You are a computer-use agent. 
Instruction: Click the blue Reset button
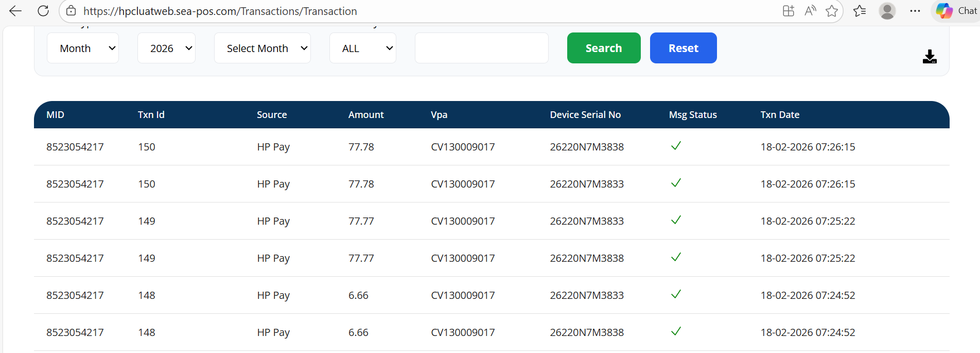coord(683,48)
